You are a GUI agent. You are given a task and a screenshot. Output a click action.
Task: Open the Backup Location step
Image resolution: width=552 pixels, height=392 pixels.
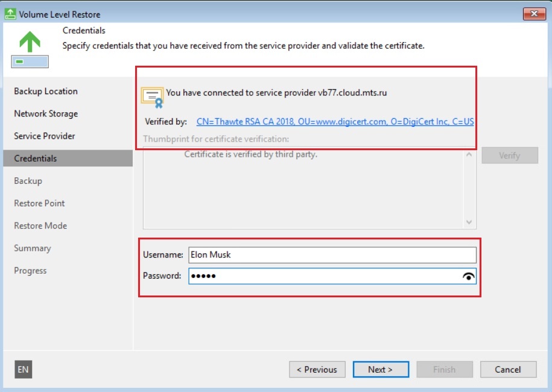[x=46, y=91]
